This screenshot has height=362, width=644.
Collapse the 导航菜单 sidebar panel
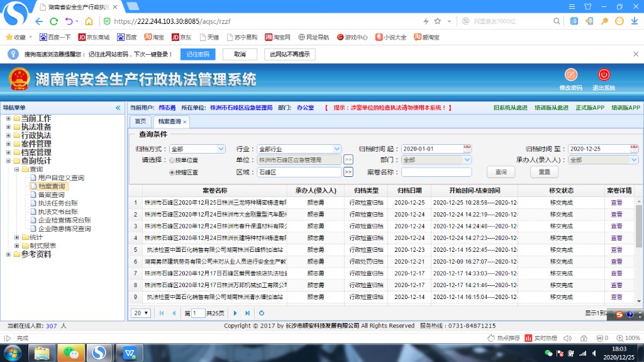click(118, 108)
